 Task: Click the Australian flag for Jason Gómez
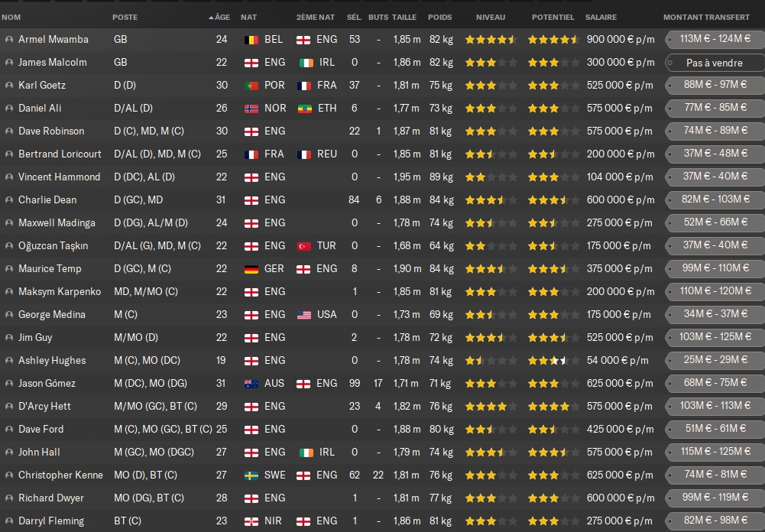pyautogui.click(x=250, y=384)
